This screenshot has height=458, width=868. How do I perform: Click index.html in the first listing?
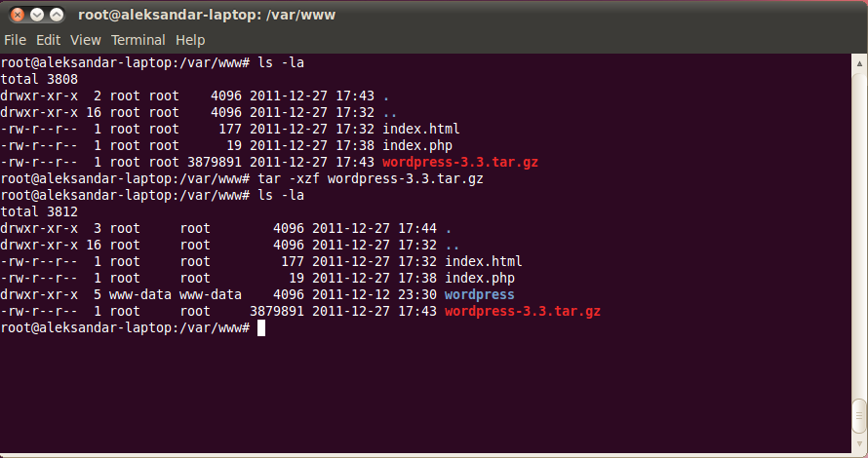click(x=420, y=129)
